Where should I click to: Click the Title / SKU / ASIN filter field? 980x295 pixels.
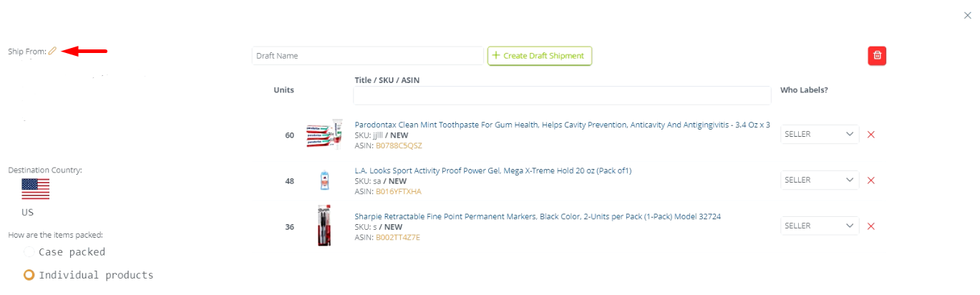561,95
